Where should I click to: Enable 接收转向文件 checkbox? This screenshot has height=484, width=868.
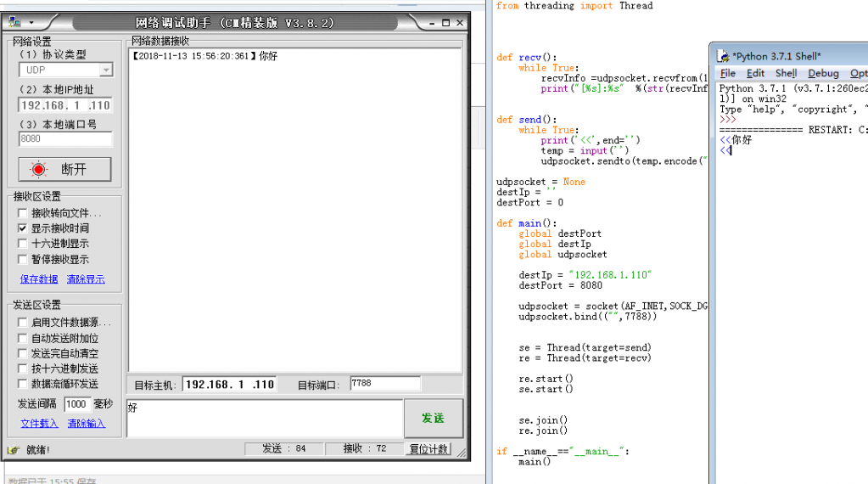pos(23,213)
